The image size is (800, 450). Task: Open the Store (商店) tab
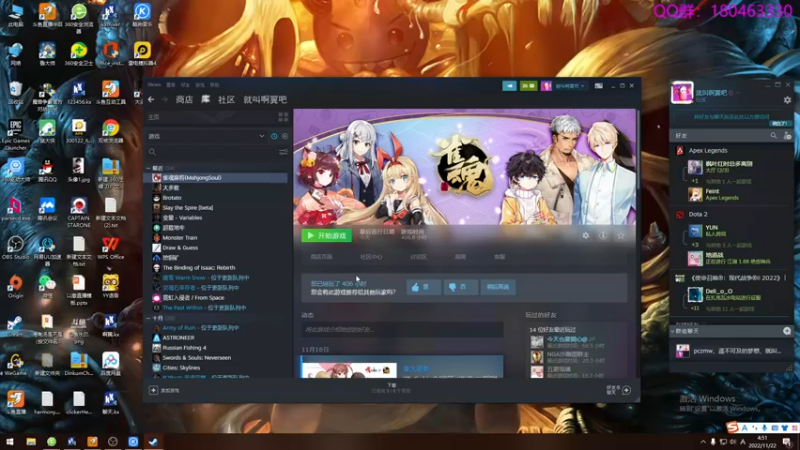(x=184, y=99)
